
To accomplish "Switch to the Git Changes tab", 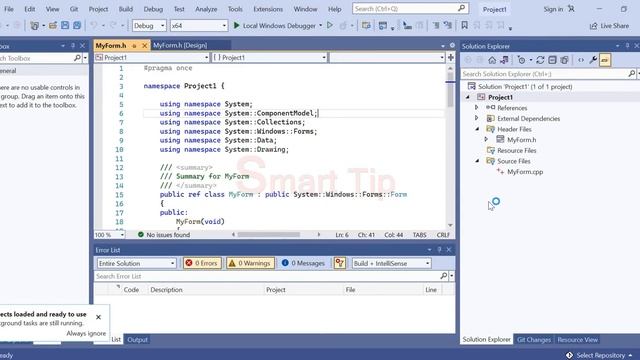I will click(x=533, y=340).
